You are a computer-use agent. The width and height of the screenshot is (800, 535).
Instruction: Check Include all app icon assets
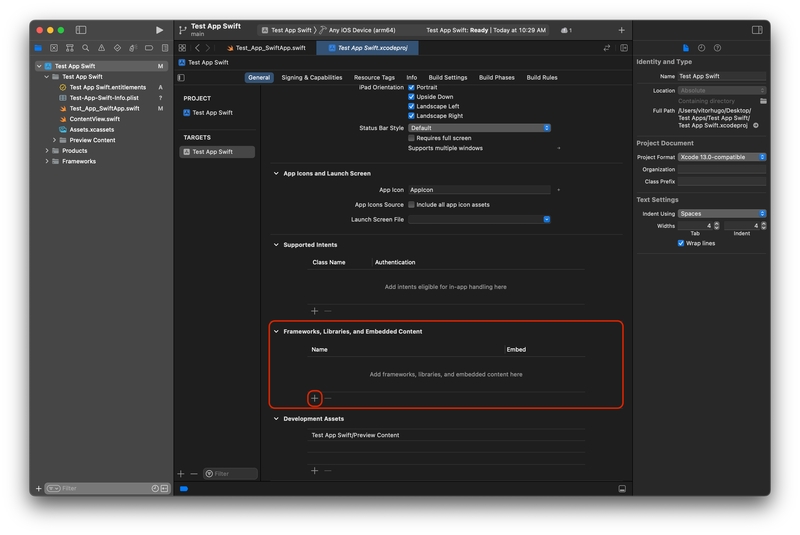[411, 204]
